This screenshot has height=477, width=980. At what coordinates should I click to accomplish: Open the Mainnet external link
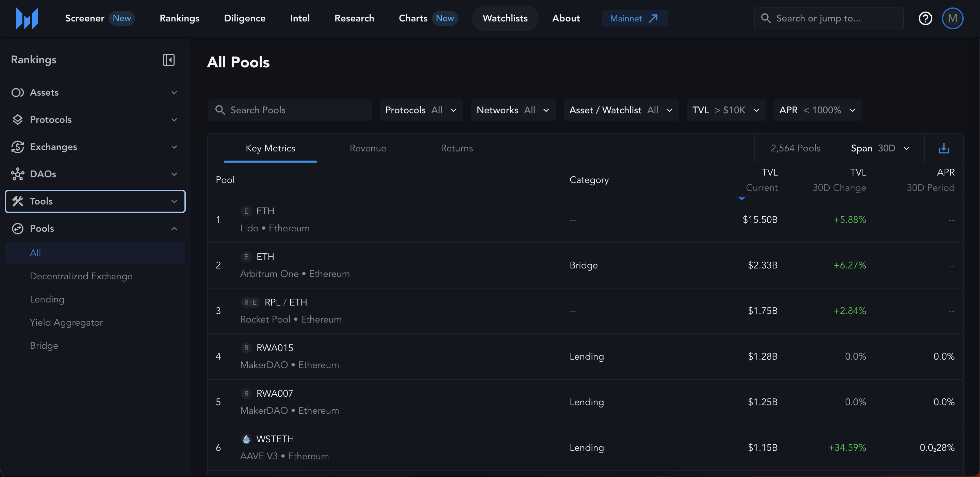click(x=634, y=18)
